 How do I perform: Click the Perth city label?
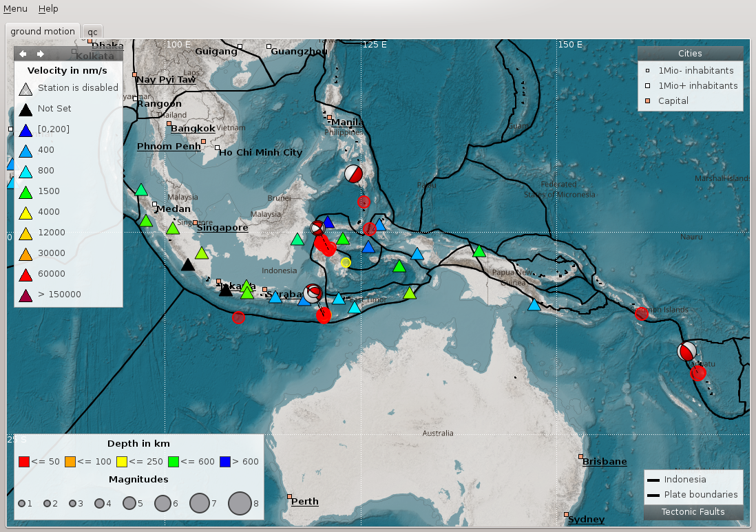(x=304, y=501)
